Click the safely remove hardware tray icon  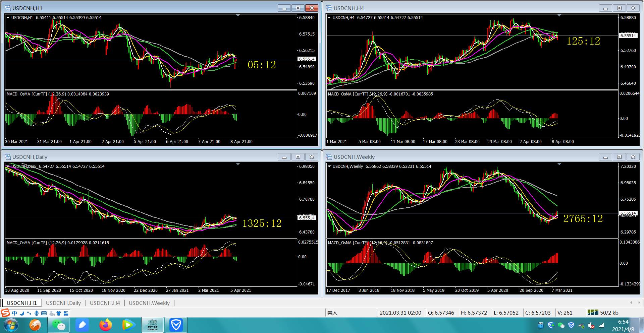[581, 325]
